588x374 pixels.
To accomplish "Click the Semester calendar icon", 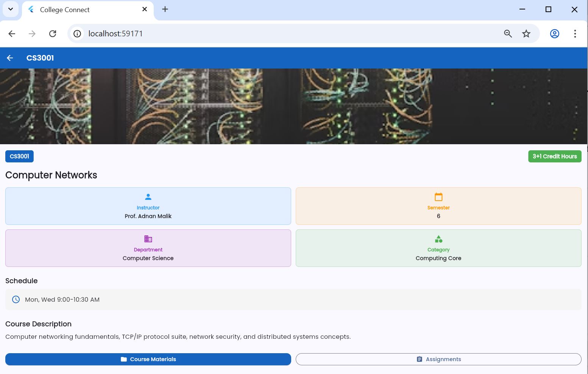I will tap(438, 197).
